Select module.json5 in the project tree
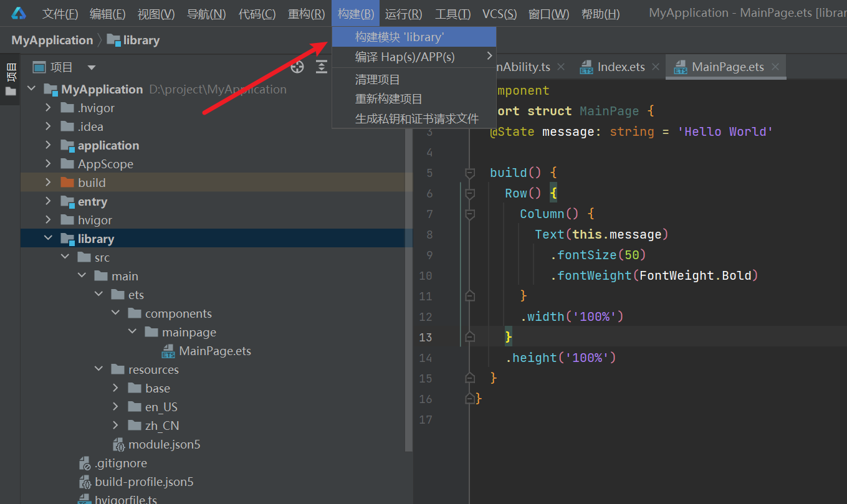This screenshot has width=847, height=504. (165, 445)
